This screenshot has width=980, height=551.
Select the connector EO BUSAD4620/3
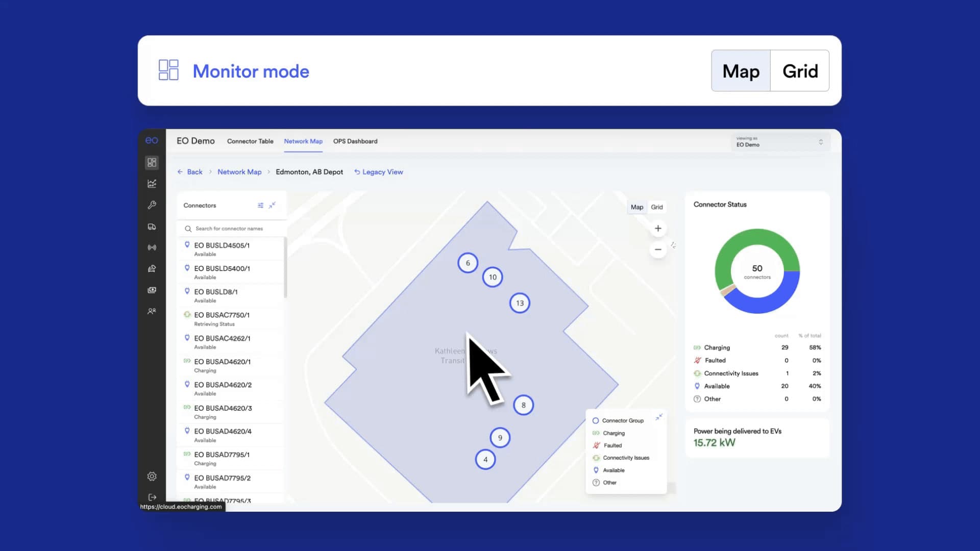tap(231, 412)
